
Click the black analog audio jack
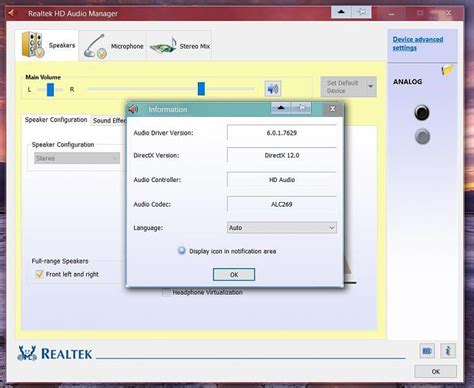tap(422, 112)
